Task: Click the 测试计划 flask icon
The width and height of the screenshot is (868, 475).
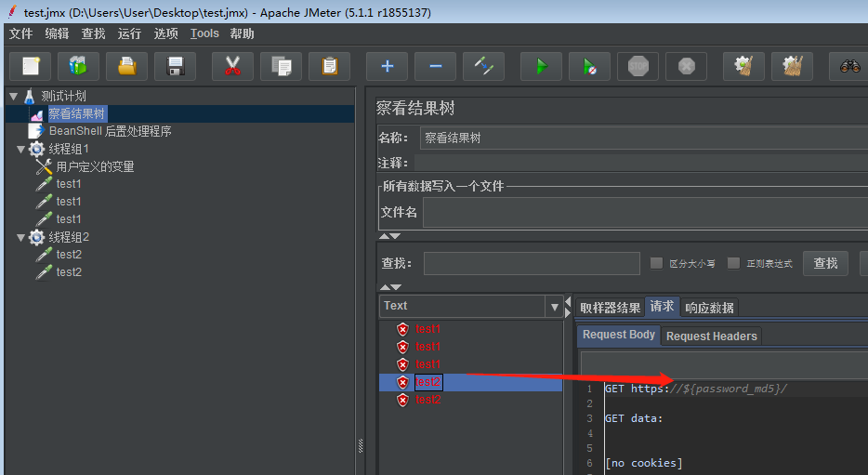Action: (x=30, y=97)
